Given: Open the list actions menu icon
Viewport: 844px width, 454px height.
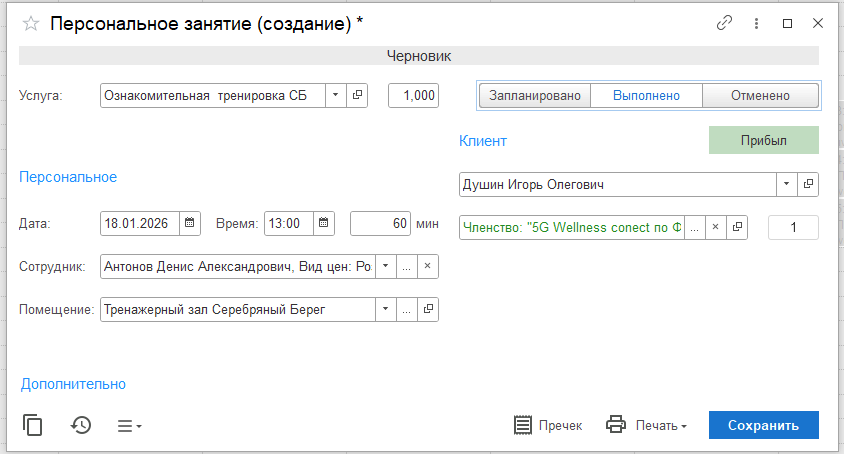Looking at the screenshot, I should click(x=129, y=426).
